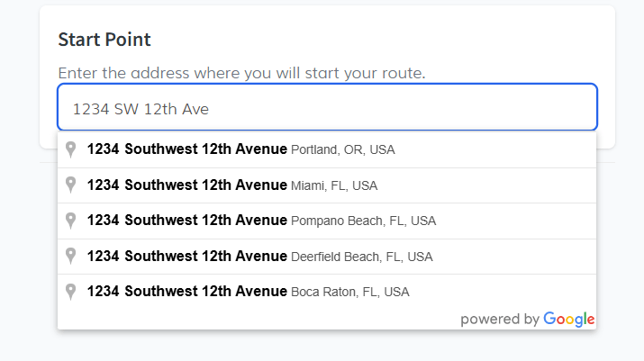Click the map pin icon for Miami suggestion
This screenshot has width=644, height=361.
pos(71,185)
